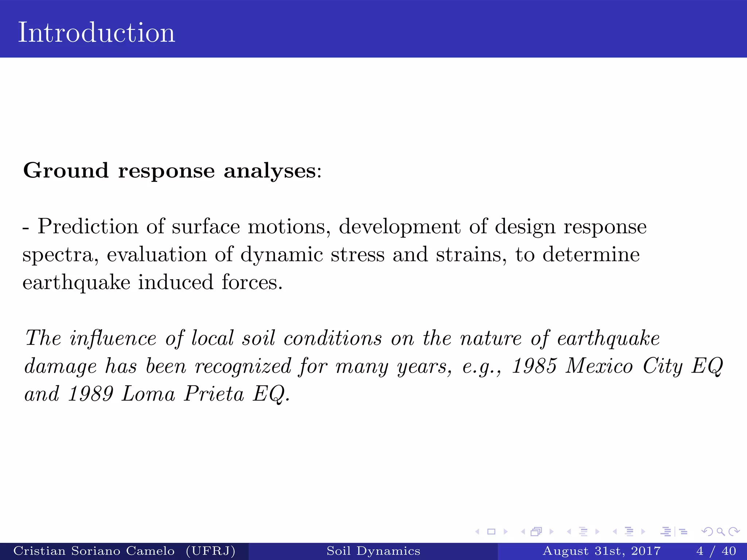Click the (UFRJ) institute text in footer

pyautogui.click(x=210, y=551)
